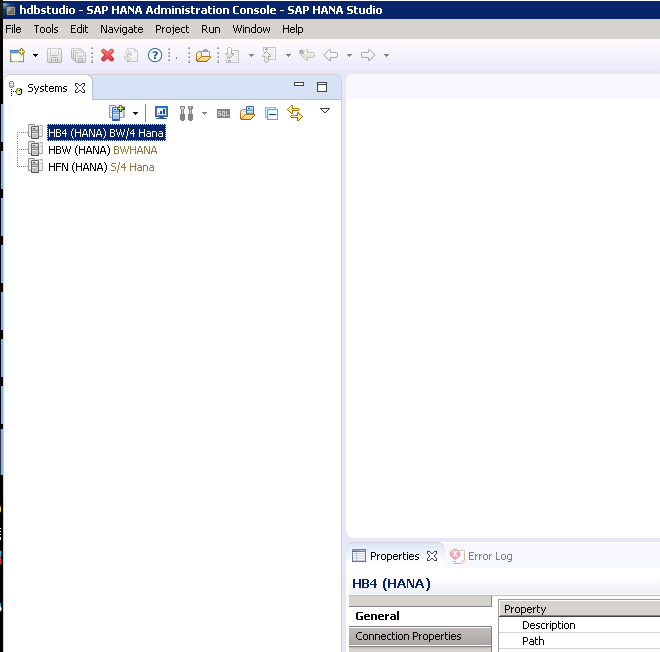Select the Connection Properties section

[420, 636]
